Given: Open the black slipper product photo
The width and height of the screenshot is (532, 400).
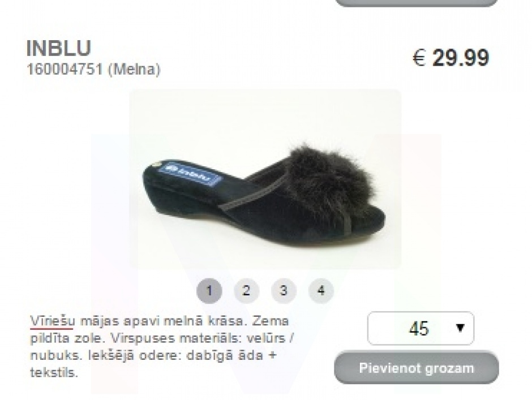Looking at the screenshot, I should (x=265, y=179).
